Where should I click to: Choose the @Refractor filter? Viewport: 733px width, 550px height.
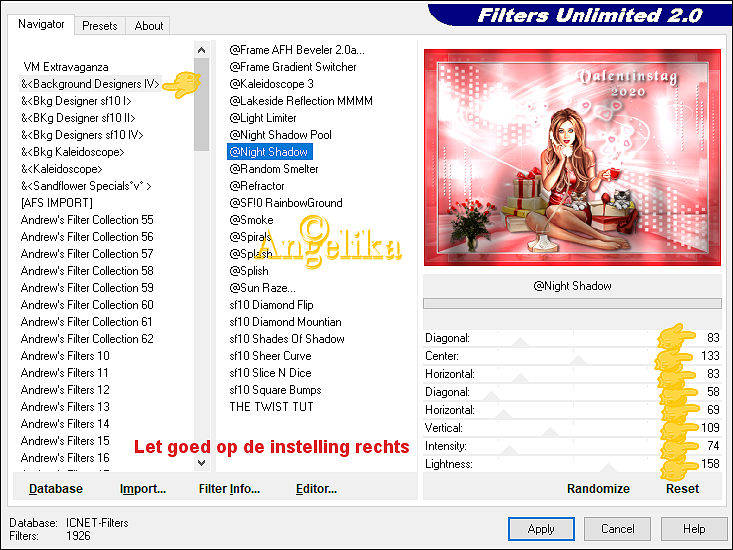click(257, 186)
